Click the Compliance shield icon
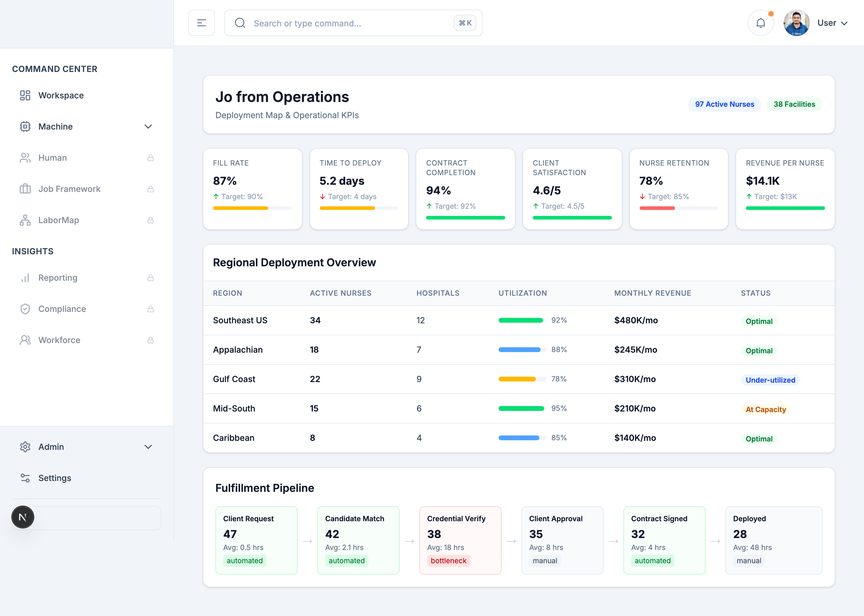The image size is (864, 616). pos(25,309)
